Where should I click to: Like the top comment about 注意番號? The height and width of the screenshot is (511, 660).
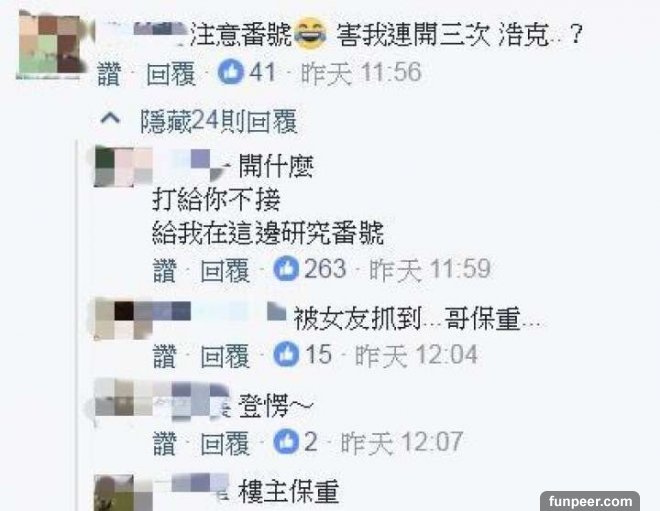[x=109, y=73]
